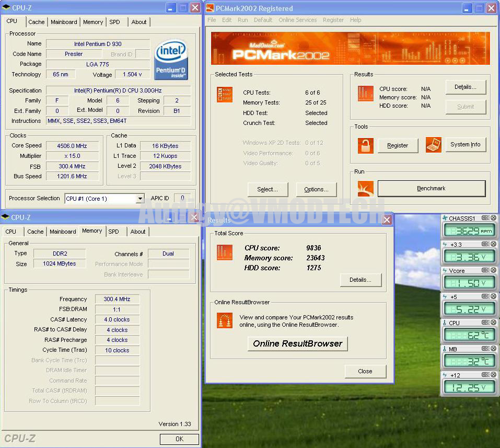Open the Help menu in PCMark2002
500x448 pixels.
tap(356, 20)
